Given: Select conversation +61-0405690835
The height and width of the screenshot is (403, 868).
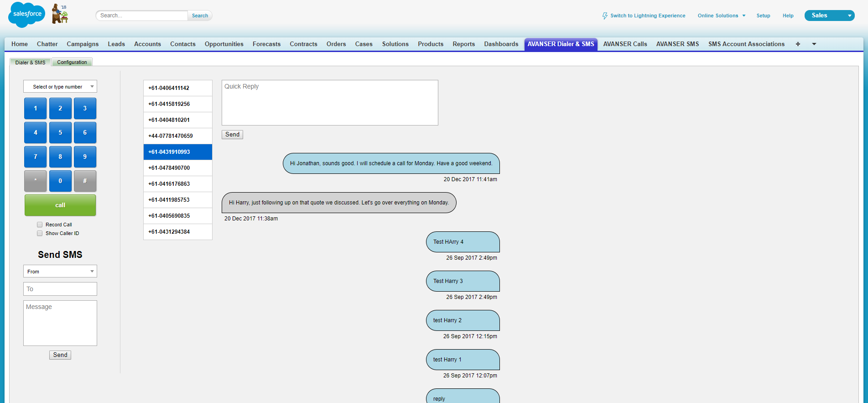Looking at the screenshot, I should (178, 216).
